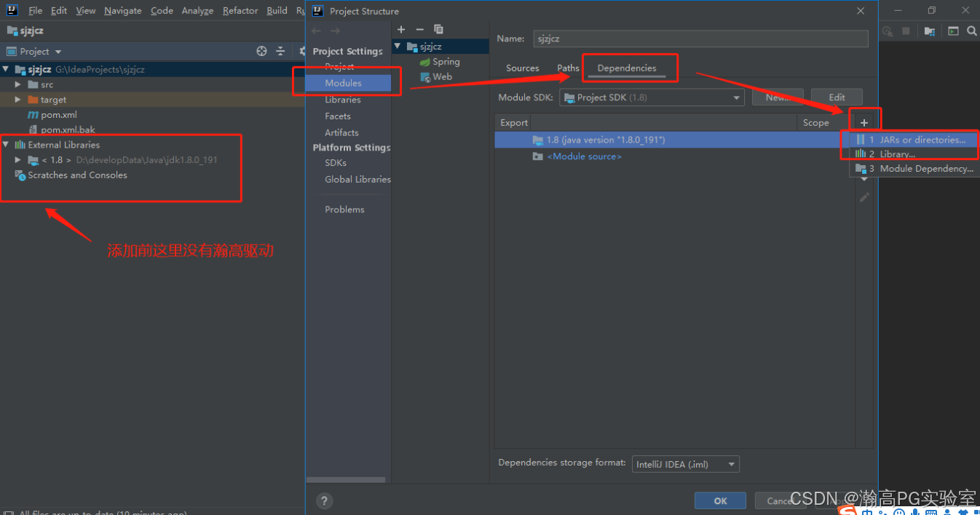Screen dimensions: 980x515
Task: Select Artifacts under Project Settings
Action: pyautogui.click(x=341, y=133)
